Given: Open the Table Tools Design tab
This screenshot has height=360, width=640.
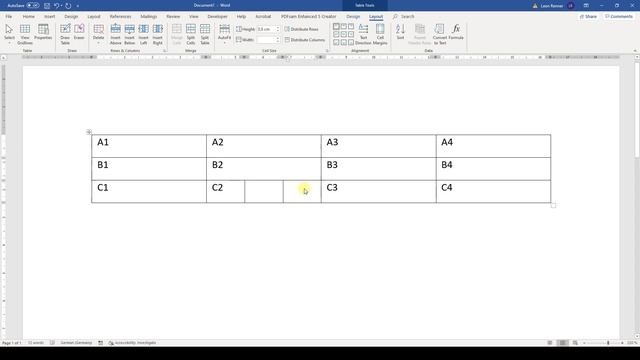Looking at the screenshot, I should [x=353, y=16].
